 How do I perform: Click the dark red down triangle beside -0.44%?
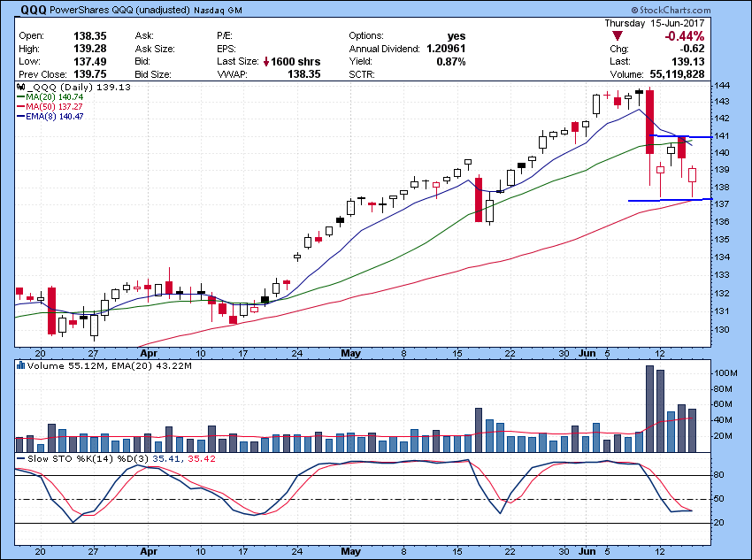pos(618,36)
